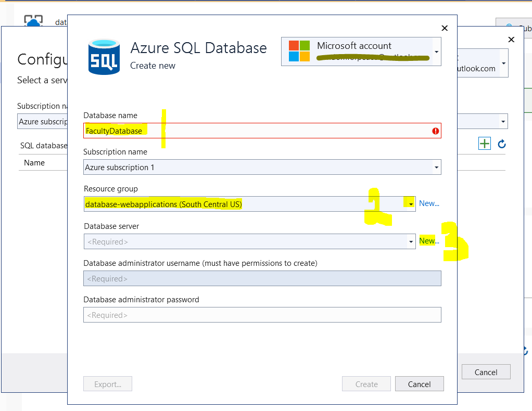Click the Export button

108,384
